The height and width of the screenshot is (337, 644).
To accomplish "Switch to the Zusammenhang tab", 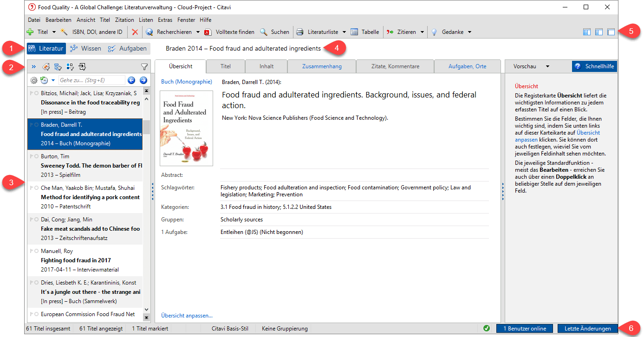I will pos(322,66).
